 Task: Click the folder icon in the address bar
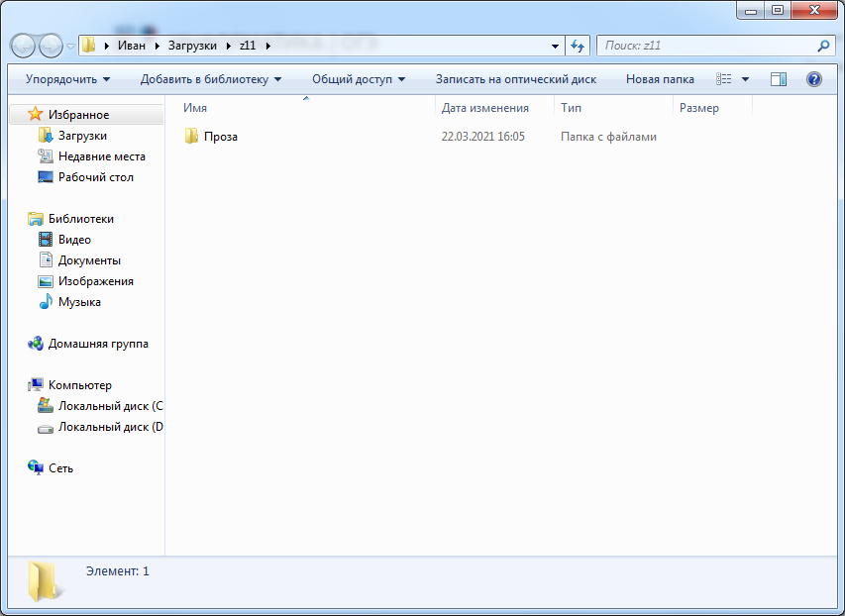(89, 46)
